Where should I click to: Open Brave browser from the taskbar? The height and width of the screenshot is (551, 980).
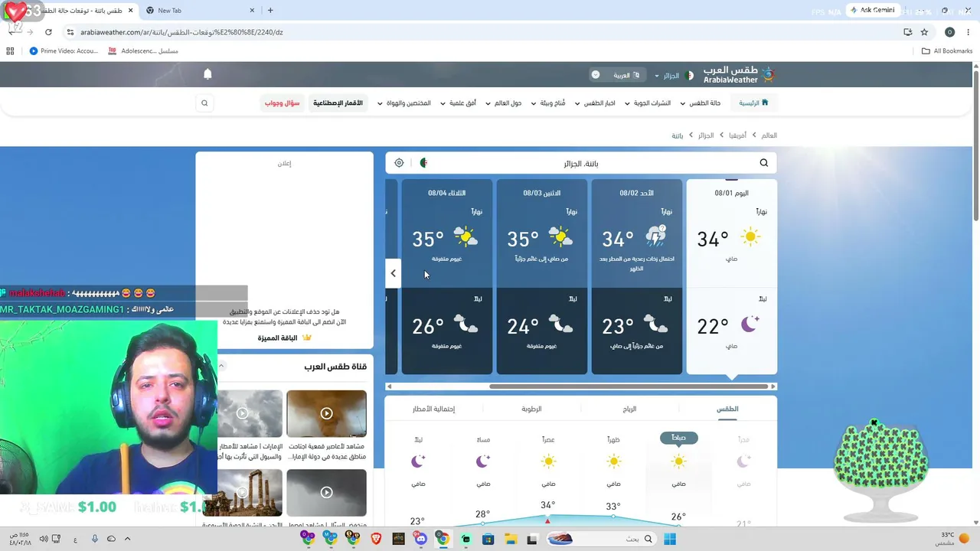pyautogui.click(x=376, y=539)
